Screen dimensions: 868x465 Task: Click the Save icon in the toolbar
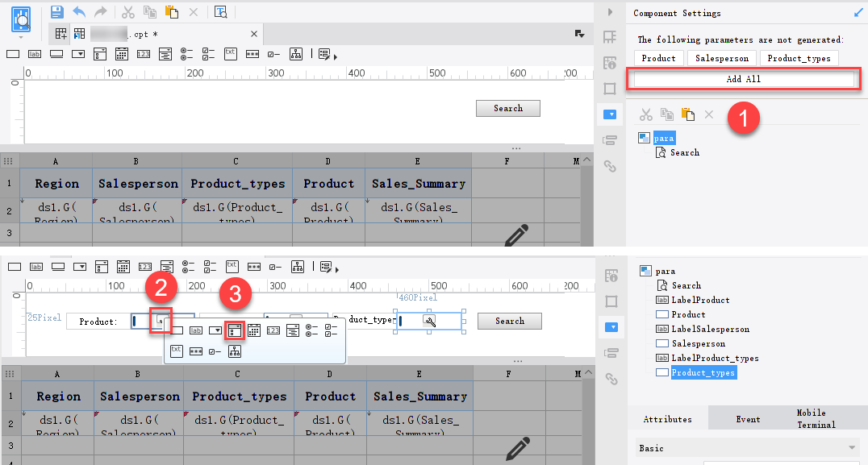tap(56, 11)
